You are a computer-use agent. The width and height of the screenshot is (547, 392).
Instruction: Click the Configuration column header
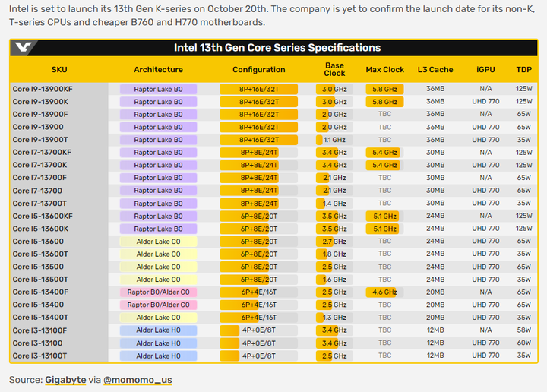tap(259, 69)
